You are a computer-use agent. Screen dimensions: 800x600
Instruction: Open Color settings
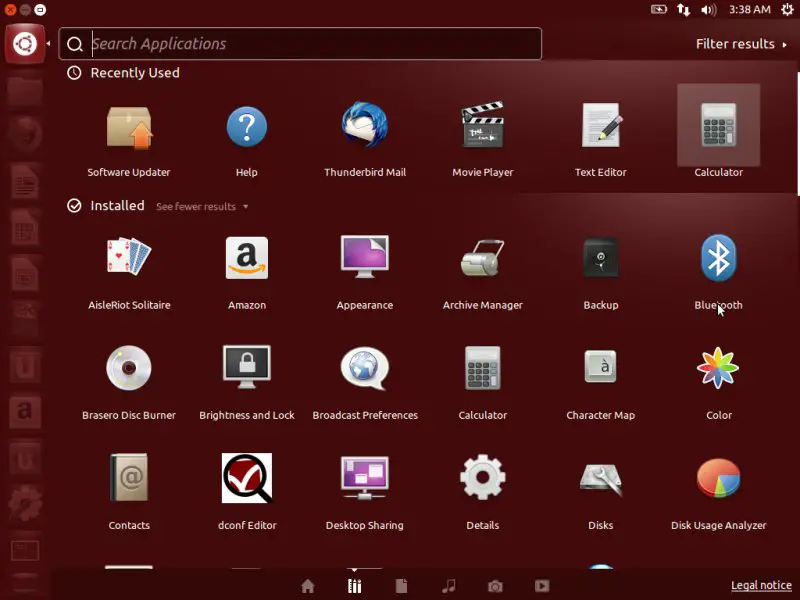tap(718, 367)
